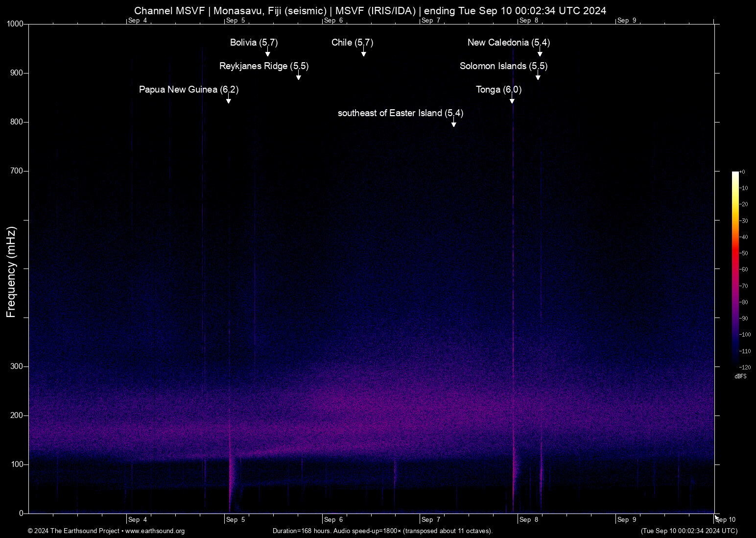Select the southeast of Easter Island arrow
Screen dimensions: 756x538
coord(453,123)
